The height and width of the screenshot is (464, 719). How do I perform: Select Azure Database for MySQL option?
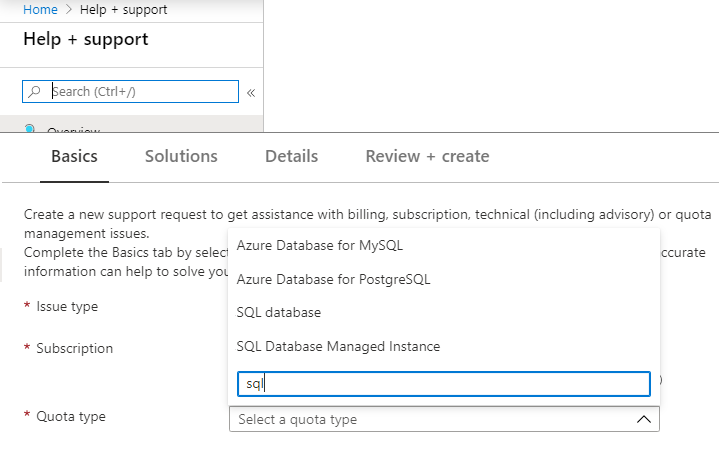point(444,245)
